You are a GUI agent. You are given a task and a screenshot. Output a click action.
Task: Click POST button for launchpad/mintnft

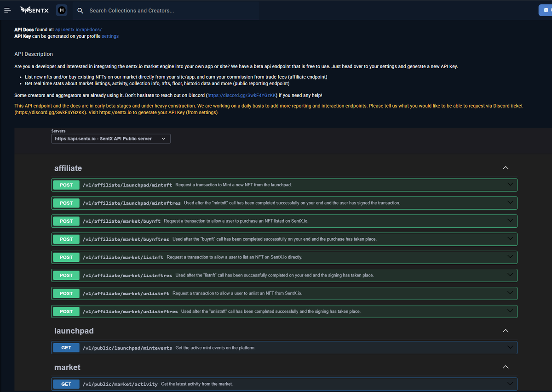(x=66, y=185)
